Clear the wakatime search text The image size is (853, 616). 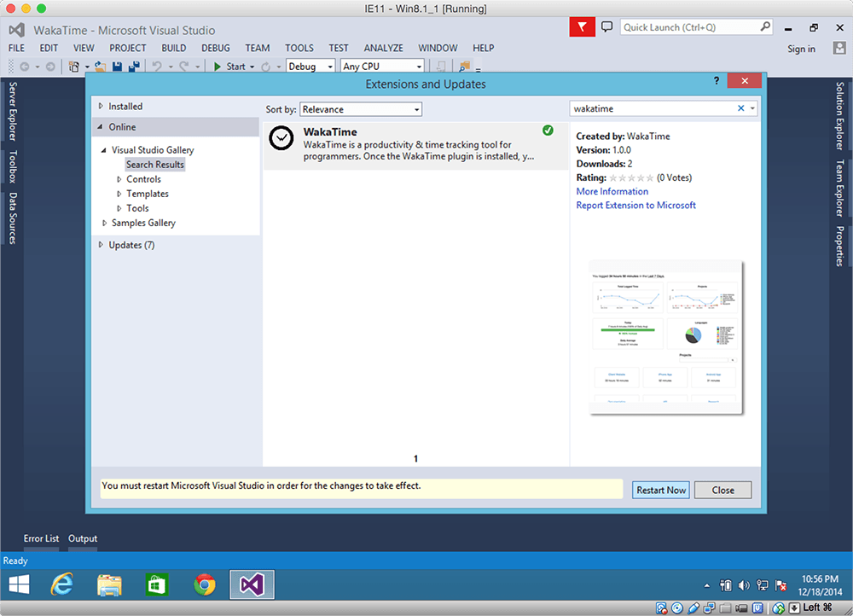(740, 108)
